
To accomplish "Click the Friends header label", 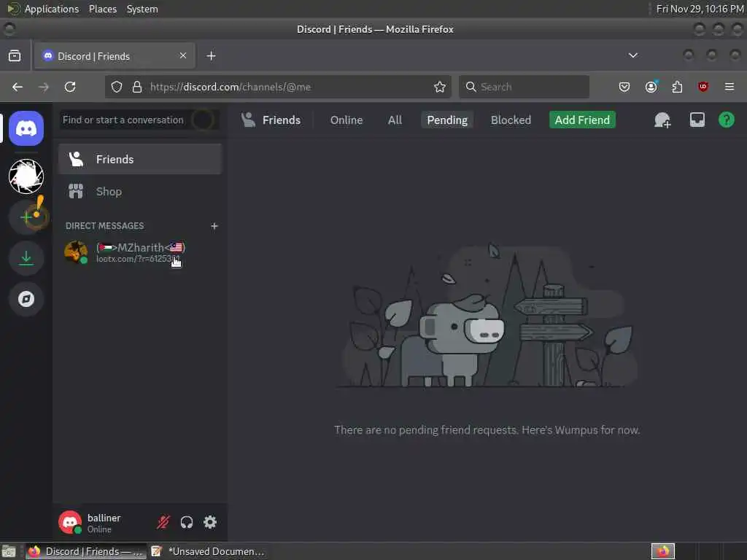I will (x=281, y=120).
